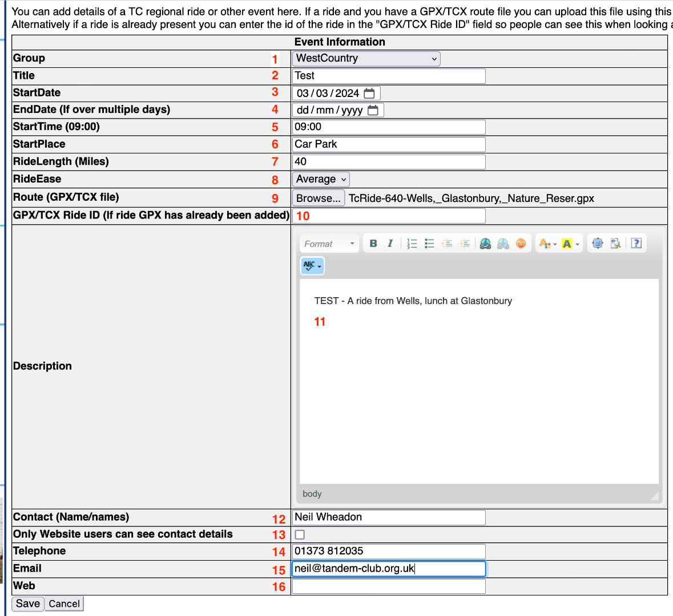
Task: Insert a bulleted list
Action: pyautogui.click(x=429, y=244)
